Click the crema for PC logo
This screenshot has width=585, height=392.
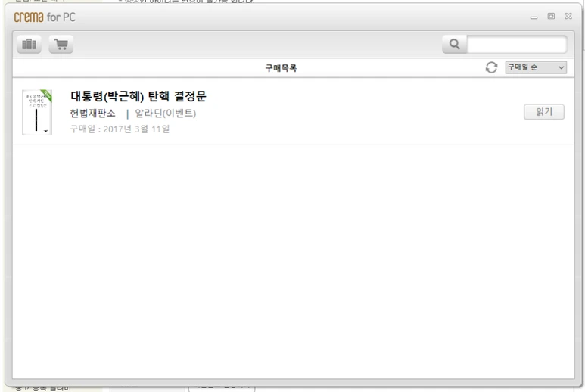45,17
